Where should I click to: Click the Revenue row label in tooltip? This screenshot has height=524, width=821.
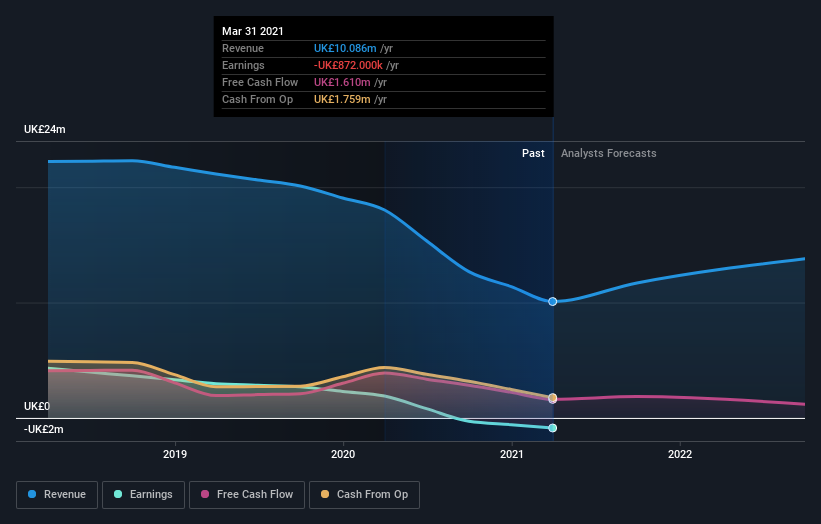point(243,48)
